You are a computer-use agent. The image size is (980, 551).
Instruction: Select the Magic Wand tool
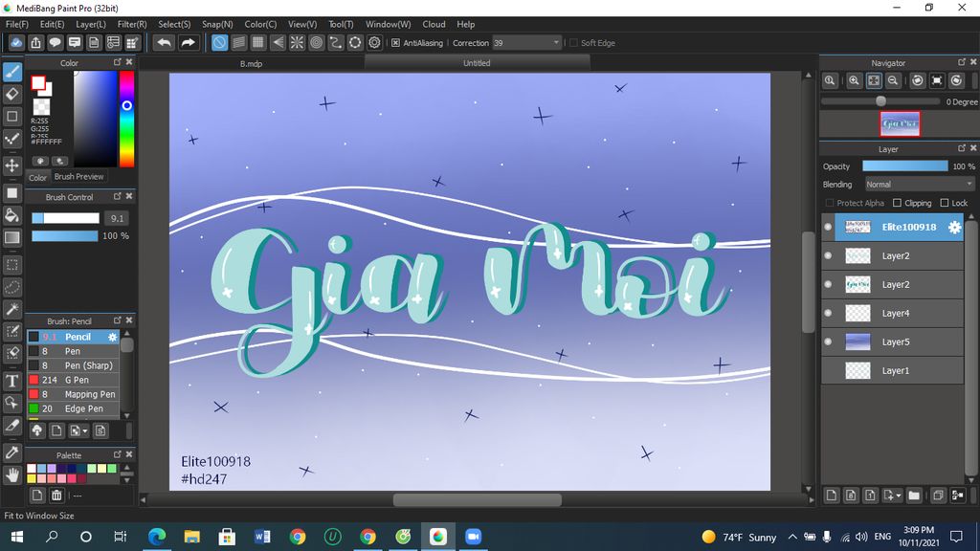pos(11,309)
